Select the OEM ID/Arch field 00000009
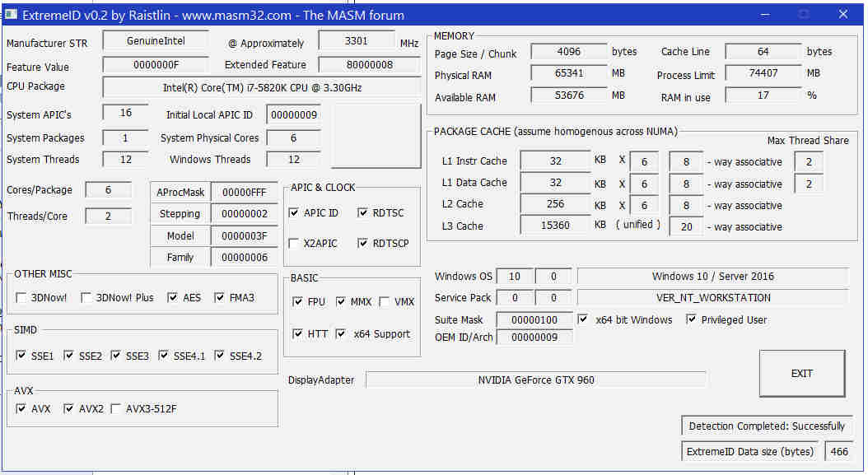The height and width of the screenshot is (475, 868). pos(534,338)
